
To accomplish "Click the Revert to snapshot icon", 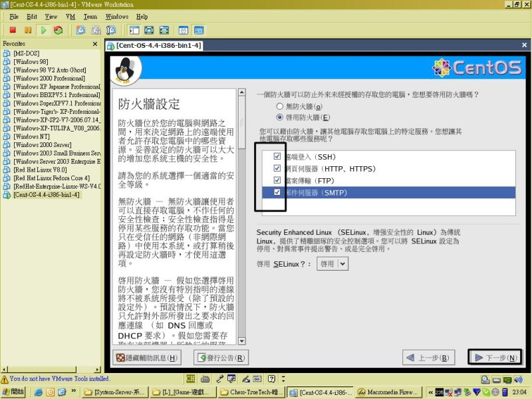I will [x=96, y=30].
